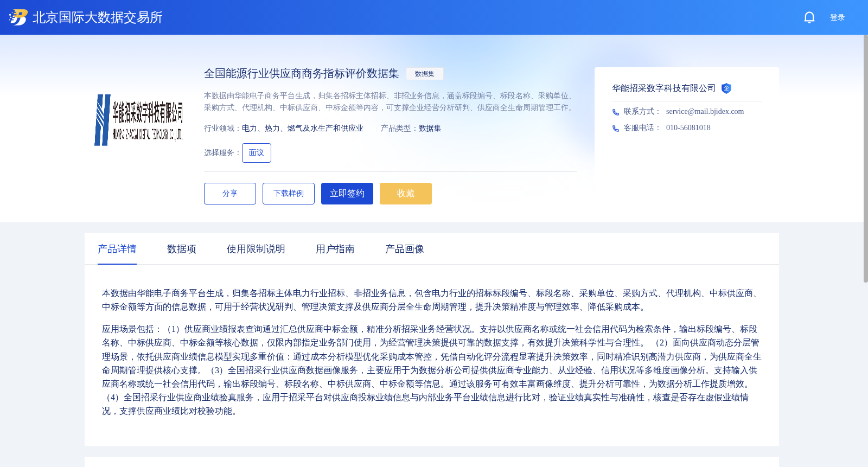Click the email service@mail.bjidex.com
Screen dimensions: 868x467
[x=705, y=112]
